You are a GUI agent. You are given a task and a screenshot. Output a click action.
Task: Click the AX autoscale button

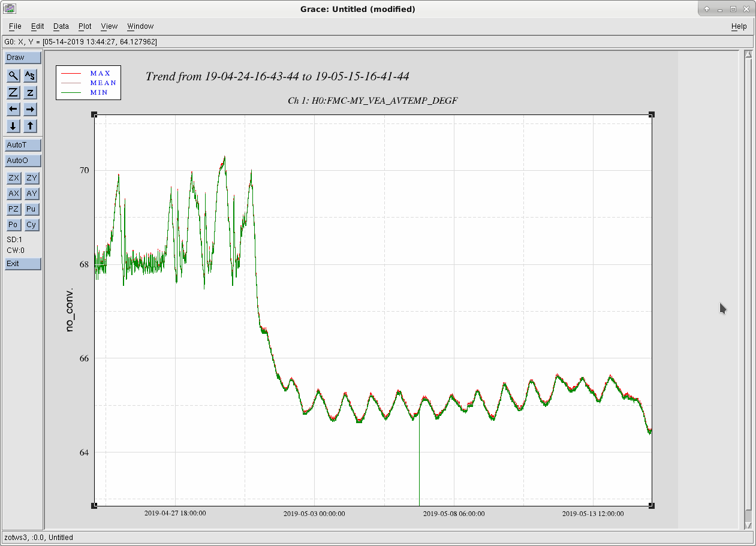(13, 194)
